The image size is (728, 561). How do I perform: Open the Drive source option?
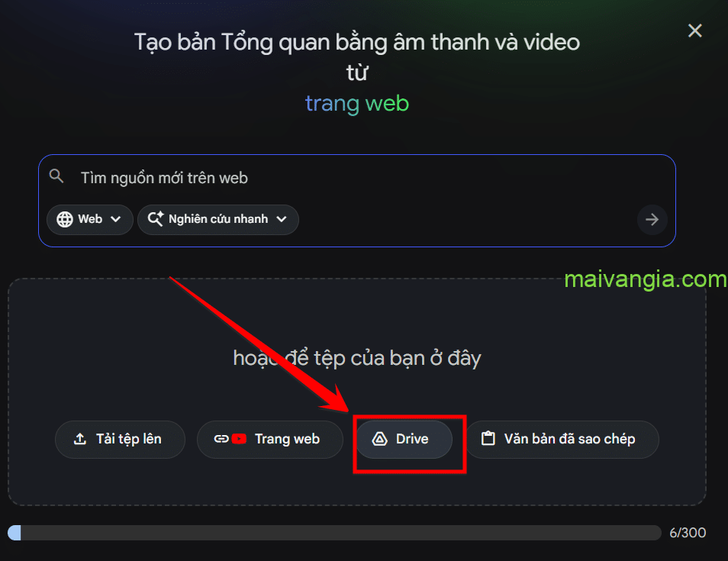(x=404, y=440)
